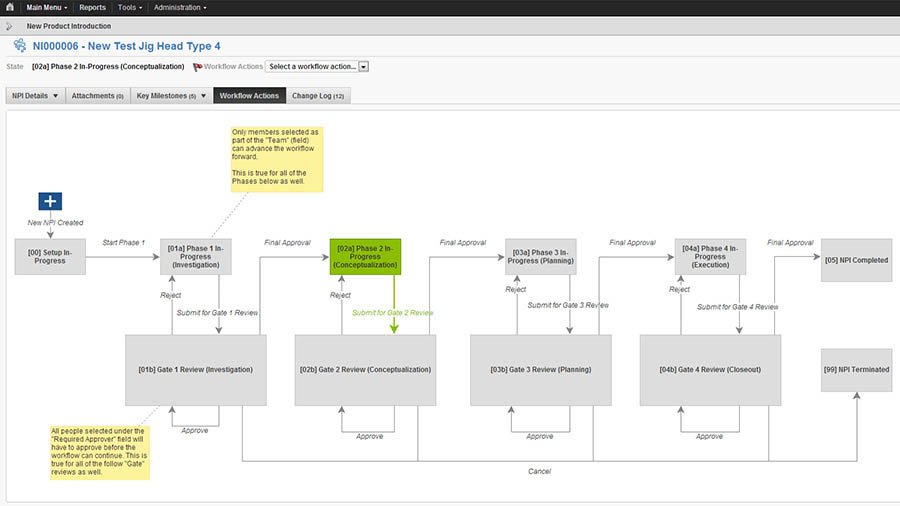Open the Select a workflow action dropdown
This screenshot has width=900, height=506.
(317, 67)
